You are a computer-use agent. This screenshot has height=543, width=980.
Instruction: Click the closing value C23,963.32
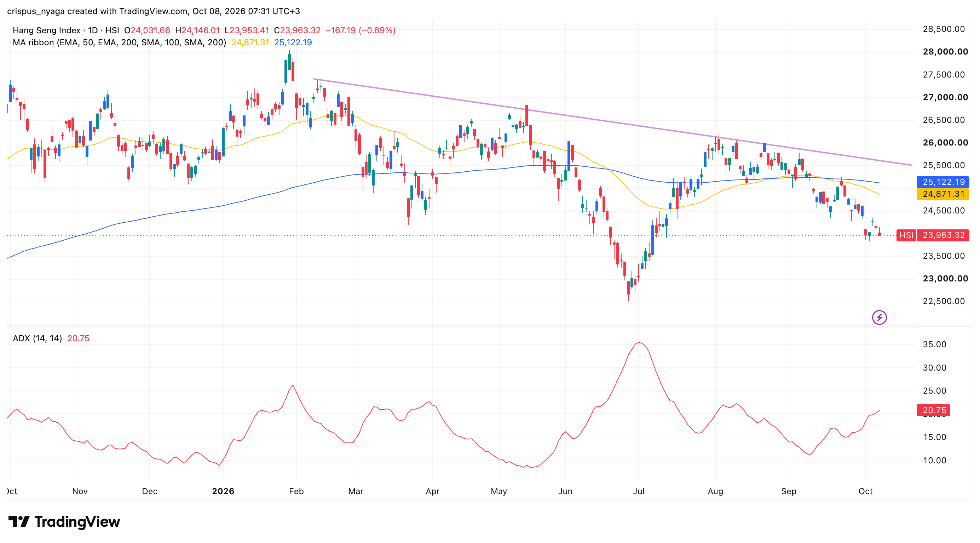tap(297, 30)
